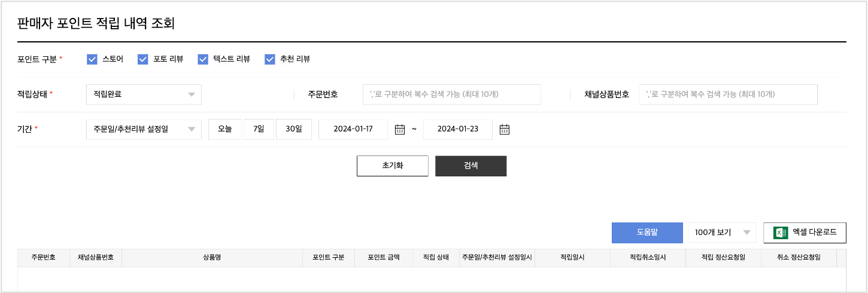Select the 7일 quick period option
868x293 pixels.
[x=259, y=129]
